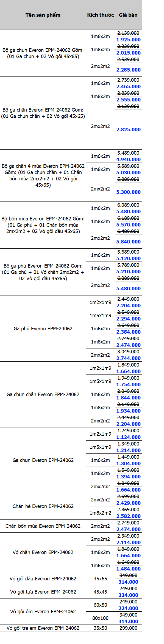The width and height of the screenshot is (164, 644).
Task: Click the 'Chăn bốn mùa Everon EPM-24062' product name
Action: click(43, 526)
